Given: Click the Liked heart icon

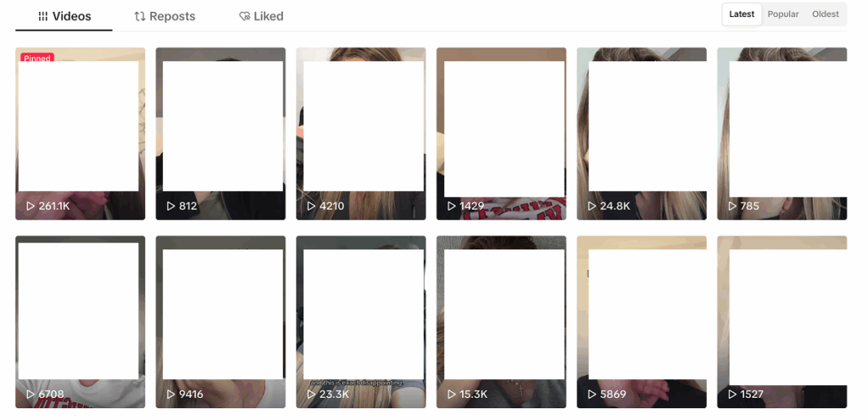Looking at the screenshot, I should (244, 17).
